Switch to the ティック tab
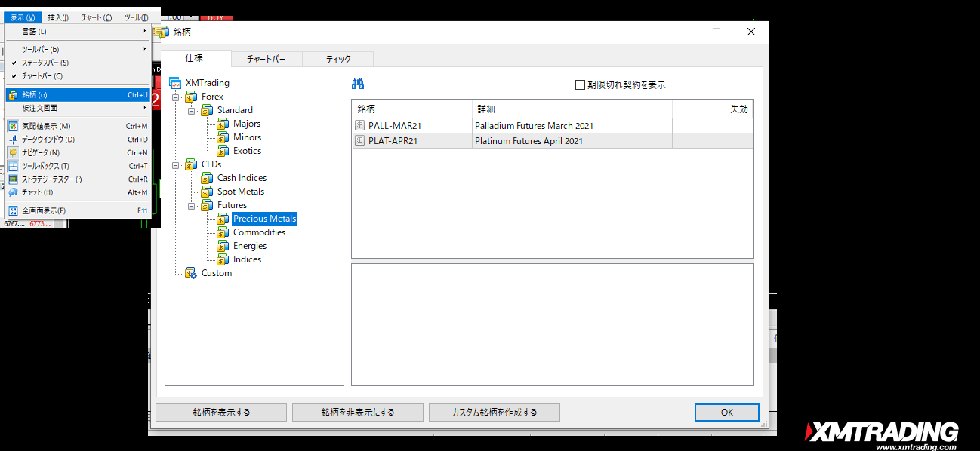Viewport: 980px width, 451px height. (x=337, y=59)
